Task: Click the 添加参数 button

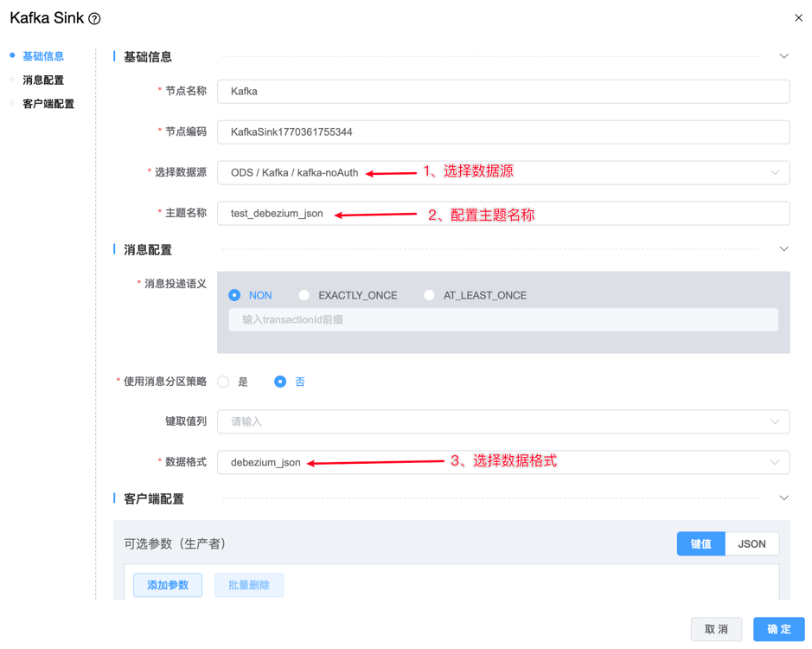Action: pos(168,585)
